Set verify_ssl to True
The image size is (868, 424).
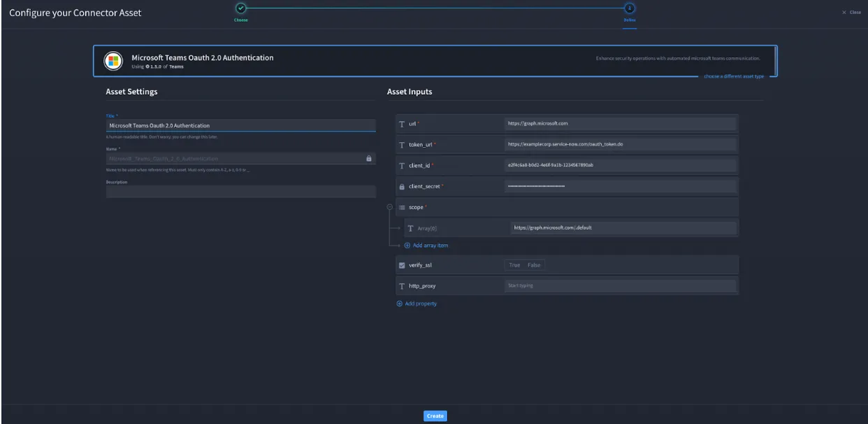coord(515,265)
